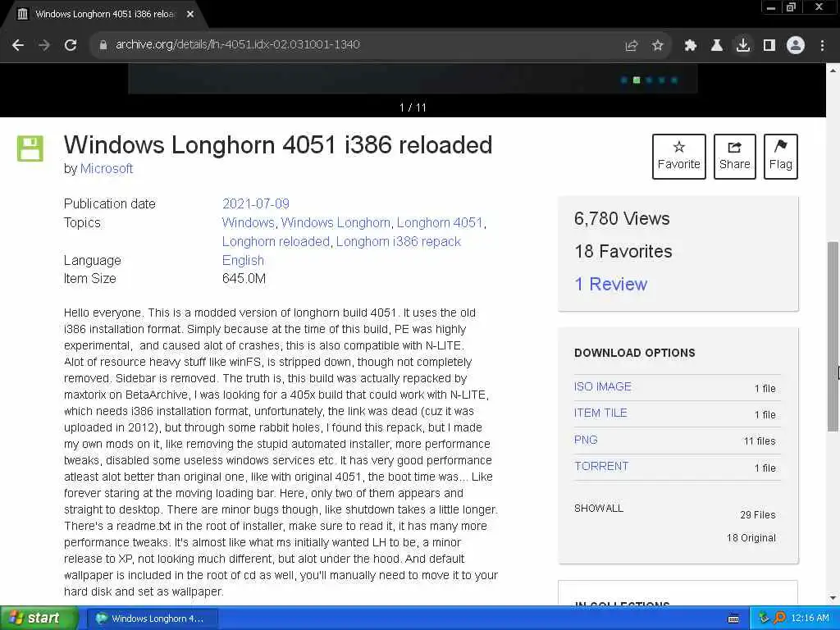The image size is (840, 630).
Task: Click the green floppy disk software icon
Action: pos(30,148)
